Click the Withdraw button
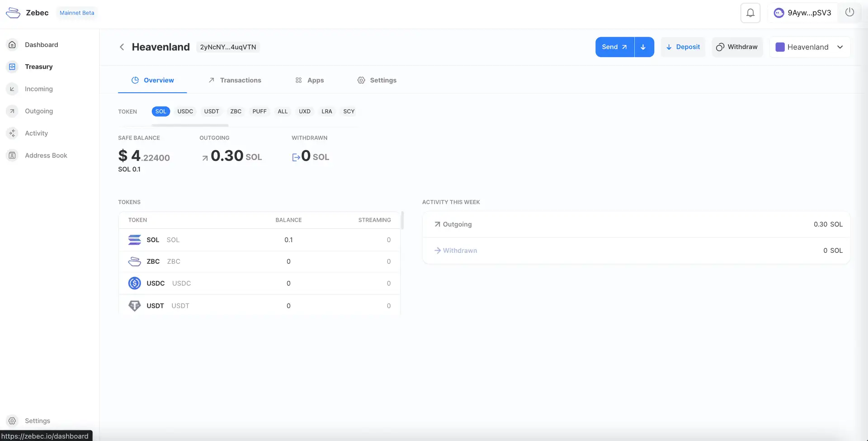868x441 pixels. [x=737, y=47]
